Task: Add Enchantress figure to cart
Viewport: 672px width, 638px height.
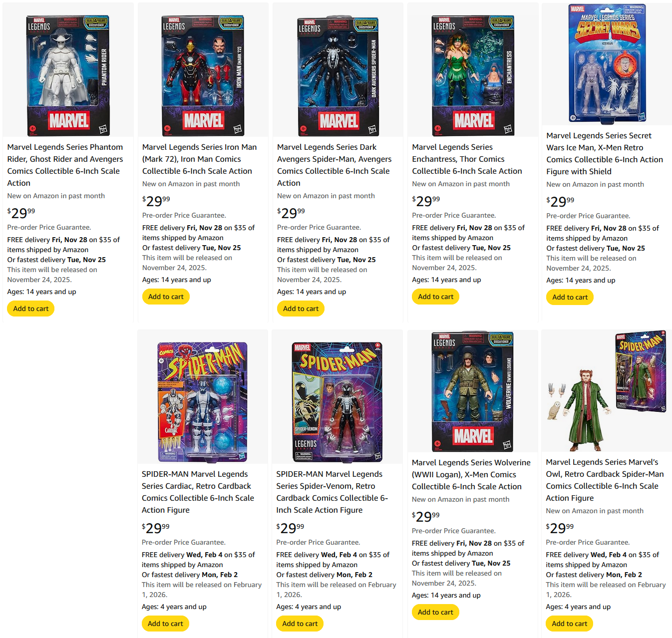Action: pyautogui.click(x=435, y=297)
